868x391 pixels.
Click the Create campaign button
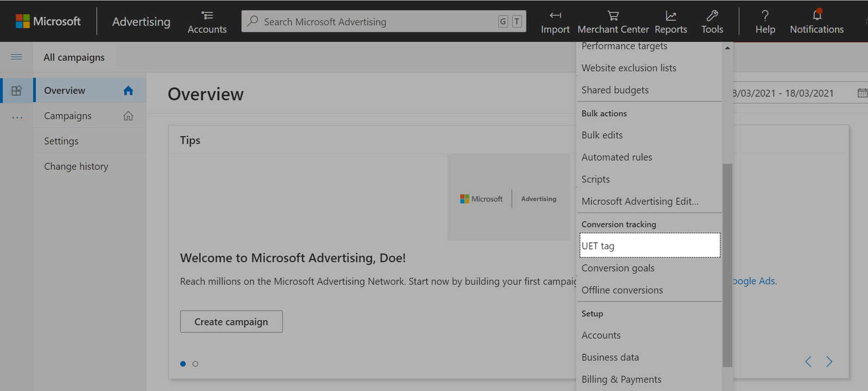[x=231, y=321]
